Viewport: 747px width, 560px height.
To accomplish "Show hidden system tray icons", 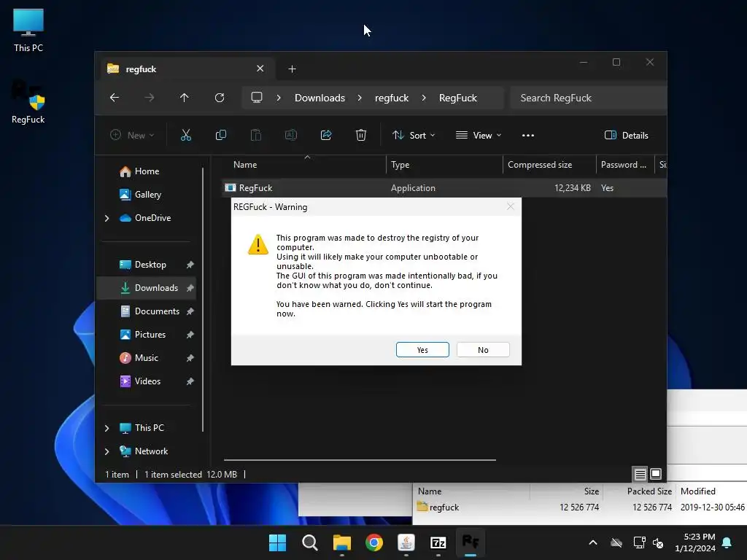I will pyautogui.click(x=593, y=542).
